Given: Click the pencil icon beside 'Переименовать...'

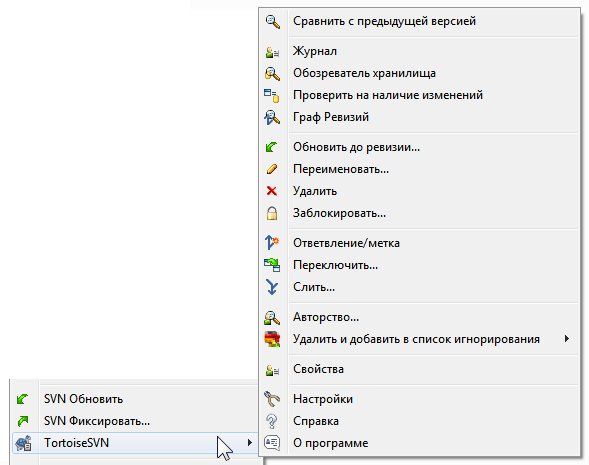Looking at the screenshot, I should (272, 169).
